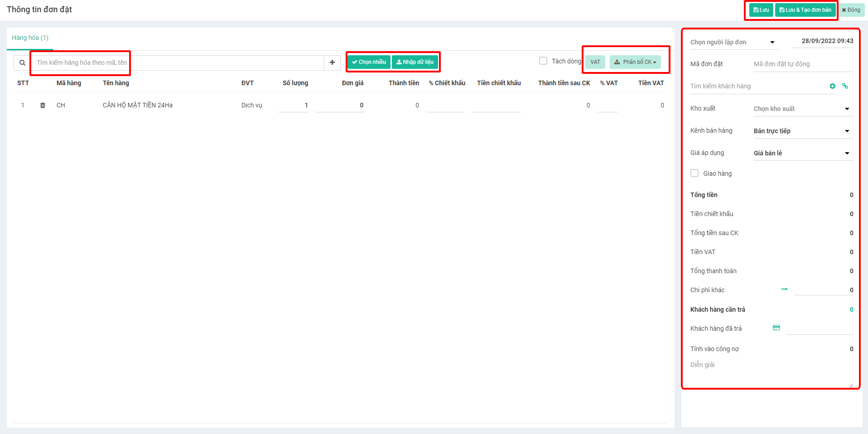Expand the Phân bổ CK dropdown
Screen dimensions: 868x434
tap(635, 62)
